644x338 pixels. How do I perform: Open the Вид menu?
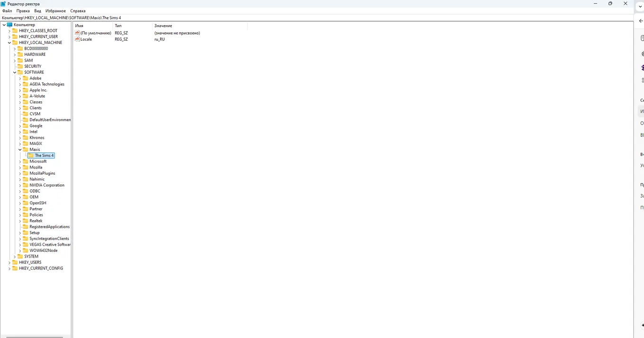[37, 11]
